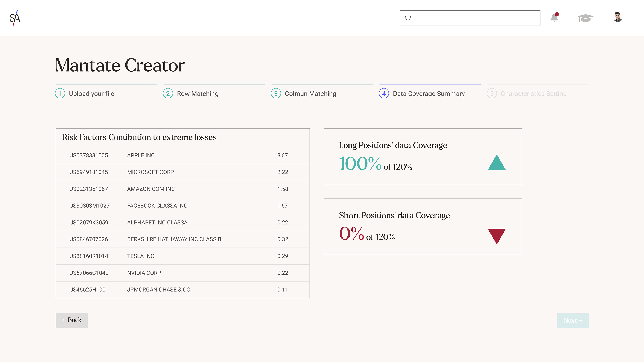Open the graduation cap learning icon
Screen dimensions: 644x362
click(585, 18)
